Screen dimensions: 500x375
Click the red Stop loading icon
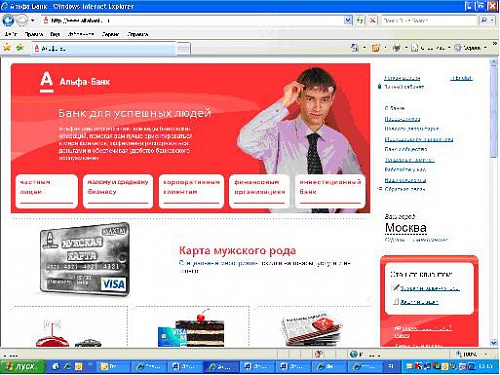coord(372,21)
